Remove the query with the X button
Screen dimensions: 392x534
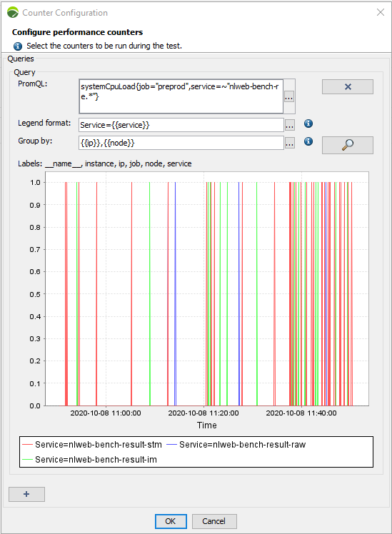pos(348,87)
